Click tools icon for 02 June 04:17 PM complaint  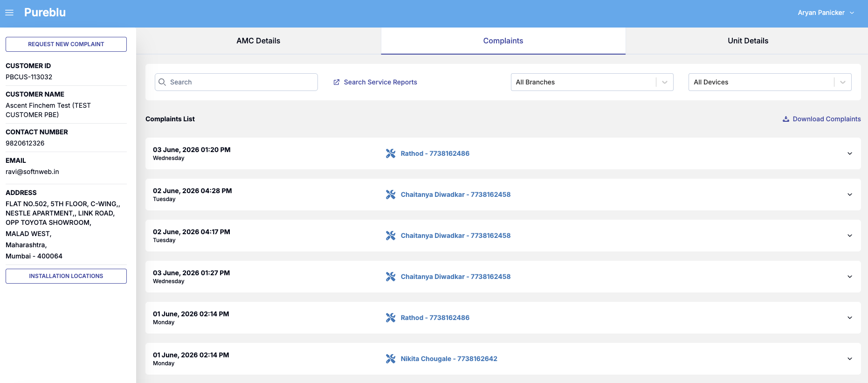391,236
